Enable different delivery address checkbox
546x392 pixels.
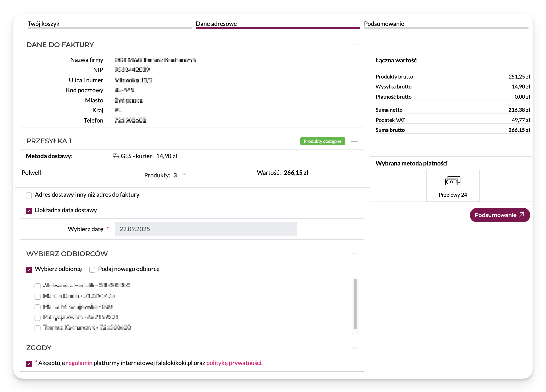tap(29, 195)
